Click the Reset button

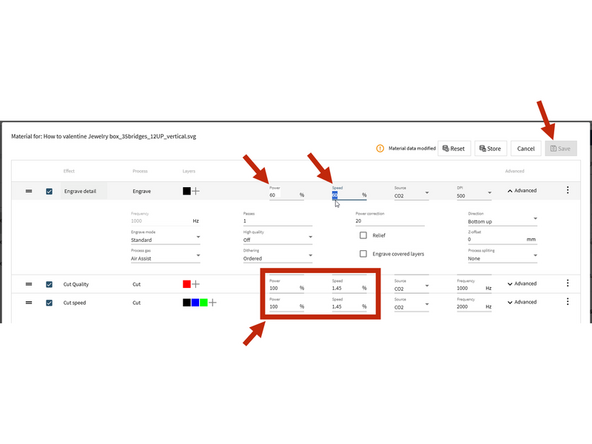(454, 148)
